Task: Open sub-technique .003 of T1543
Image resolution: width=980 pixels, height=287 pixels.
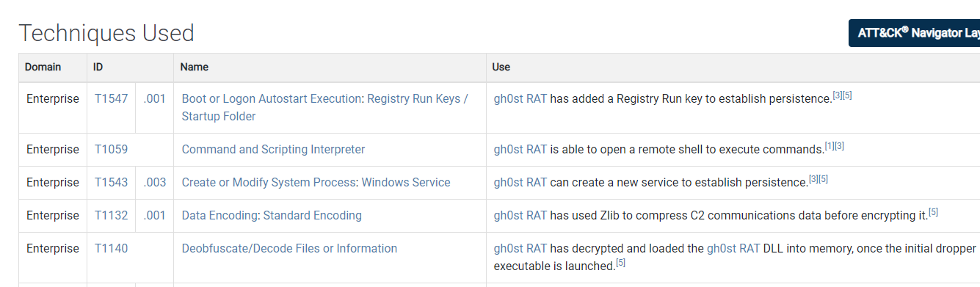Action: point(155,182)
